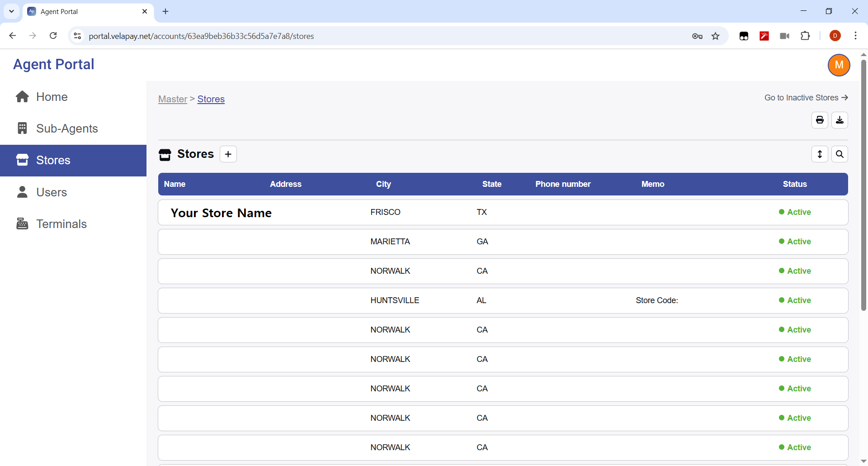The image size is (868, 466).
Task: Open the Home sidebar item
Action: (73, 97)
